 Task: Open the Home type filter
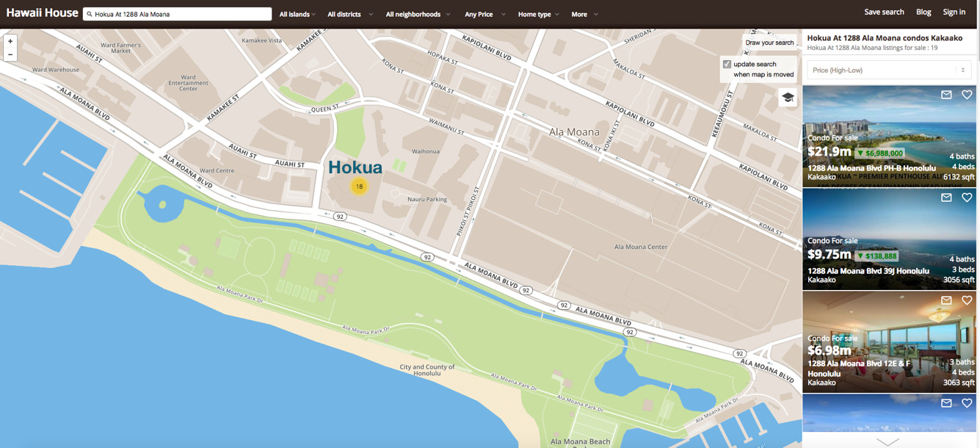[x=538, y=14]
